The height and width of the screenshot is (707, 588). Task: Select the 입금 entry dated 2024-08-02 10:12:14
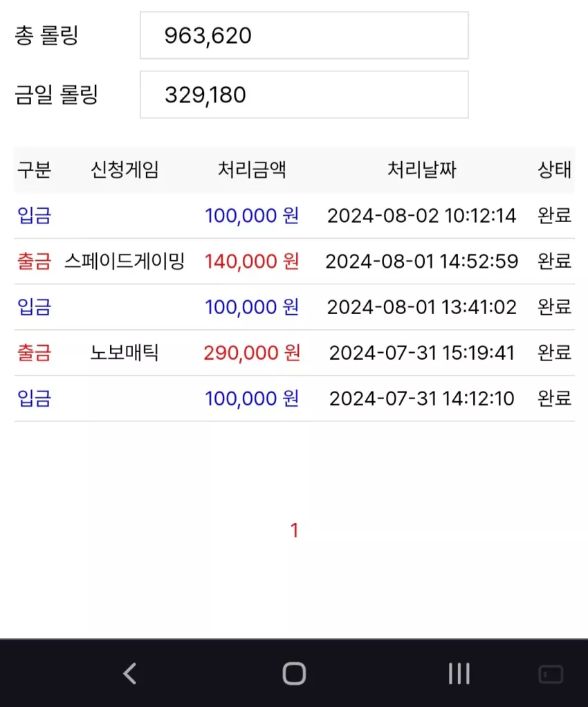click(294, 216)
